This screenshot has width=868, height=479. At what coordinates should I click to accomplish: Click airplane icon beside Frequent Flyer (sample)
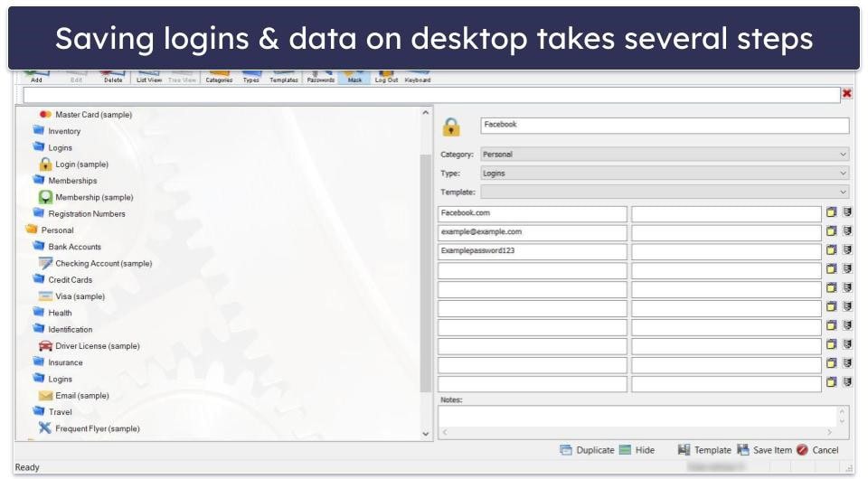click(x=45, y=428)
